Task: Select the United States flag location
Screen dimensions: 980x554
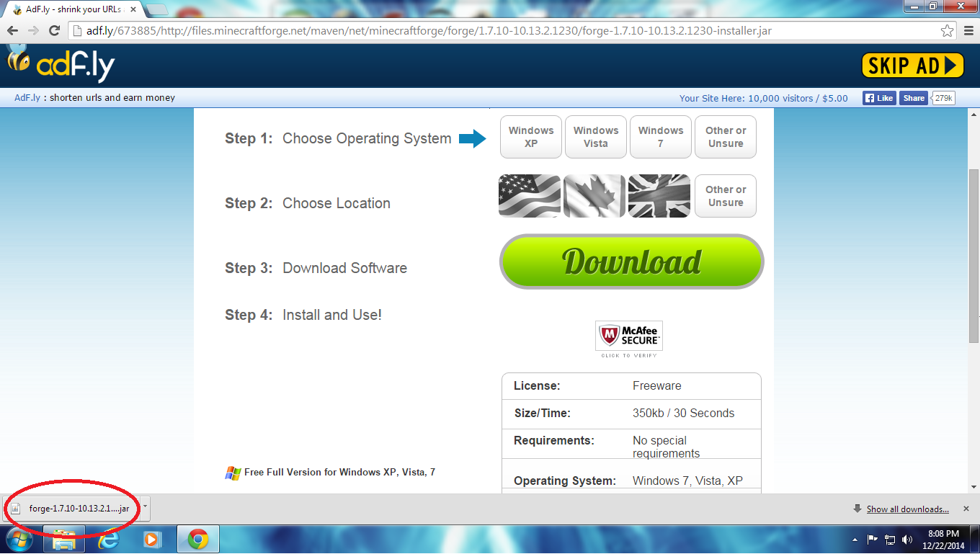Action: [x=530, y=196]
